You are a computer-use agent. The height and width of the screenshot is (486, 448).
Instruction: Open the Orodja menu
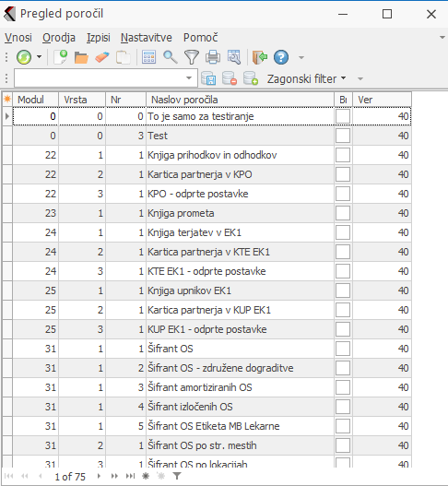point(59,38)
